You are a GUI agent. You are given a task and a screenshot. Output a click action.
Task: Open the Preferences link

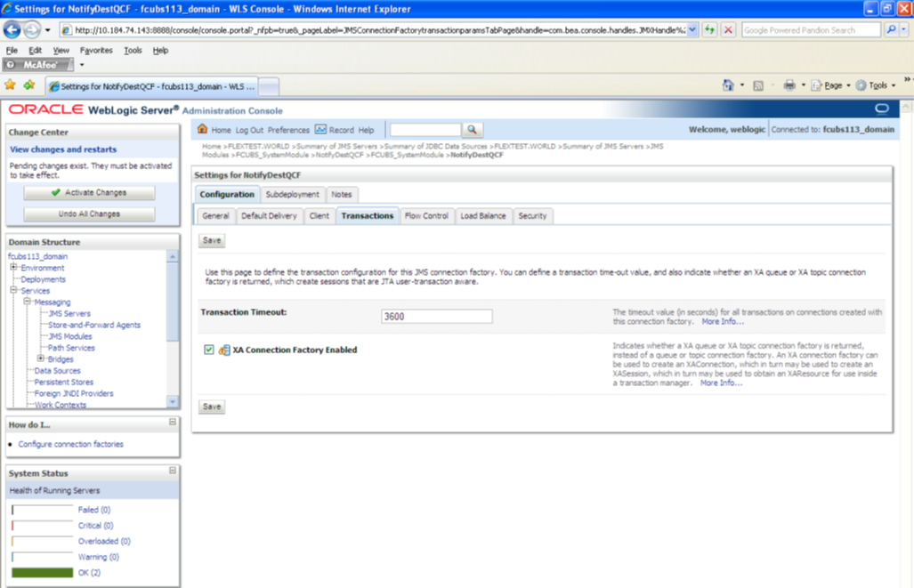pos(288,130)
